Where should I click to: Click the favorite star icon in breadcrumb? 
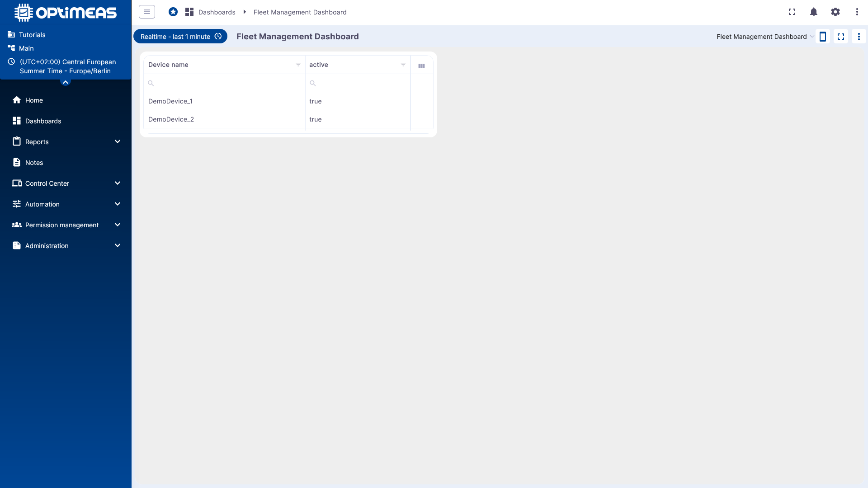tap(173, 12)
